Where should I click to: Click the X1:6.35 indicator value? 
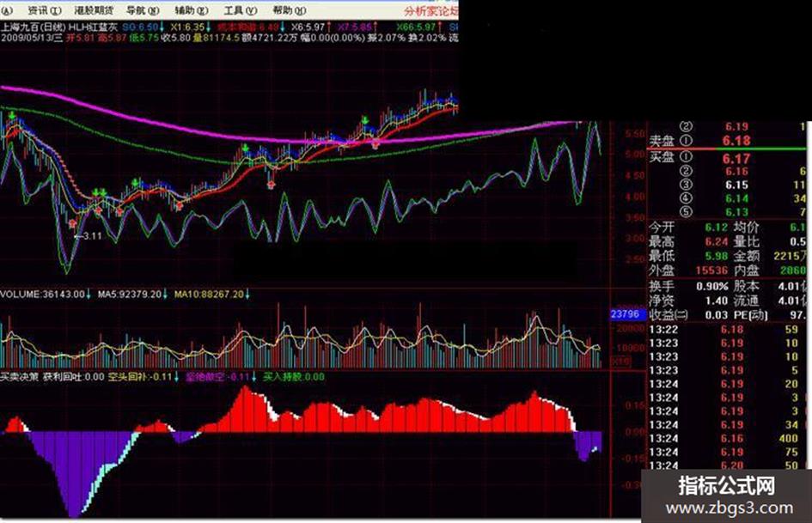pyautogui.click(x=187, y=27)
